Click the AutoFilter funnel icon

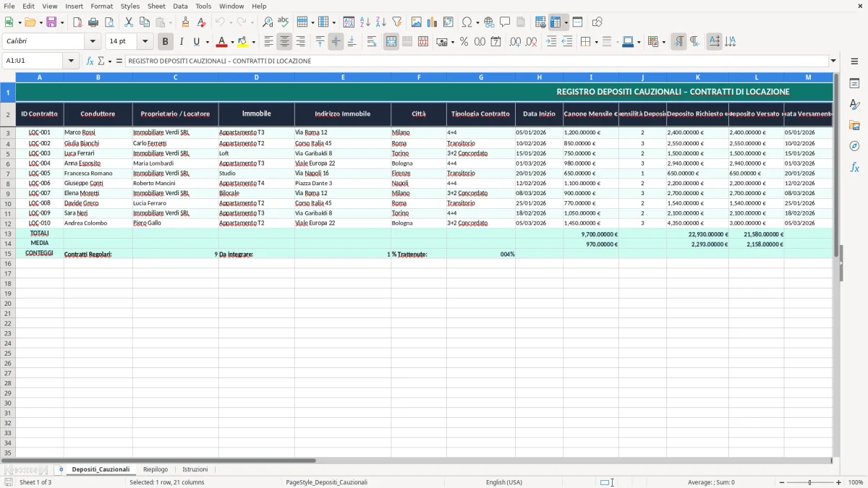click(x=396, y=22)
